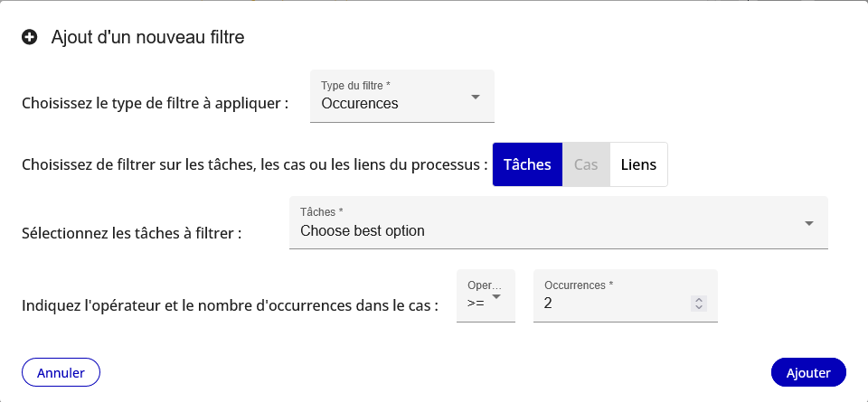Viewport: 868px width, 402px height.
Task: Select the Tâches toggle button
Action: point(527,164)
